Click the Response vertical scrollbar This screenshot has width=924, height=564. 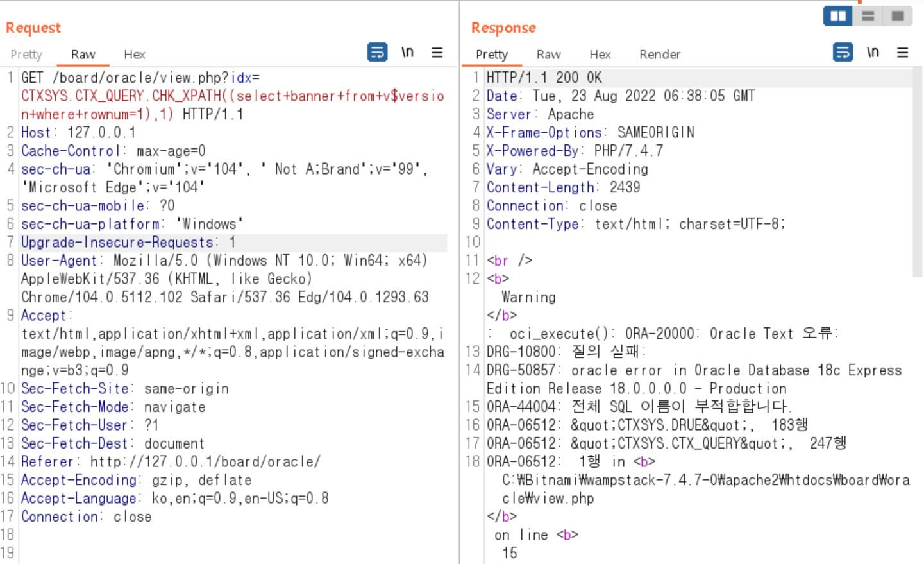(918, 172)
